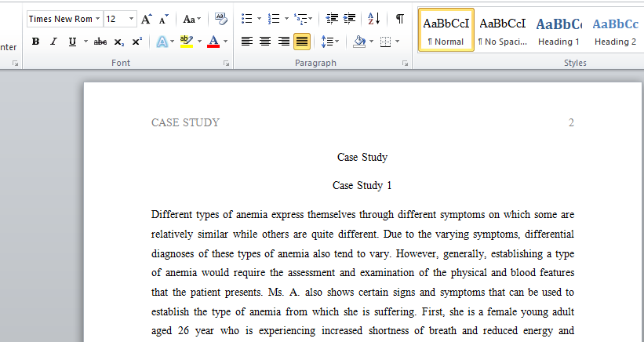Image resolution: width=644 pixels, height=342 pixels.
Task: Click the CASE STUDY header text
Action: click(185, 122)
